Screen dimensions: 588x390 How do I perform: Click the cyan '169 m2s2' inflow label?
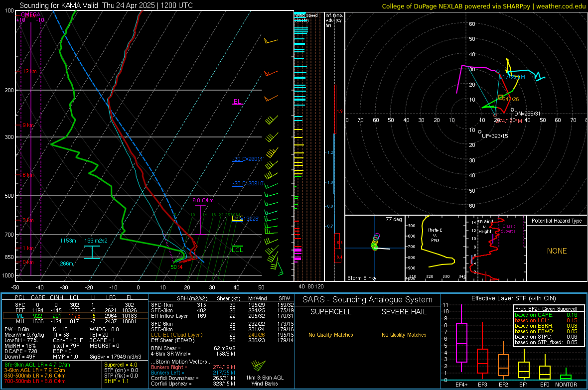pos(96,241)
